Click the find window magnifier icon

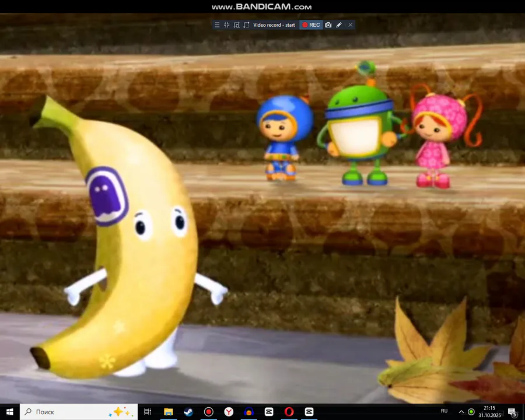pyautogui.click(x=236, y=25)
